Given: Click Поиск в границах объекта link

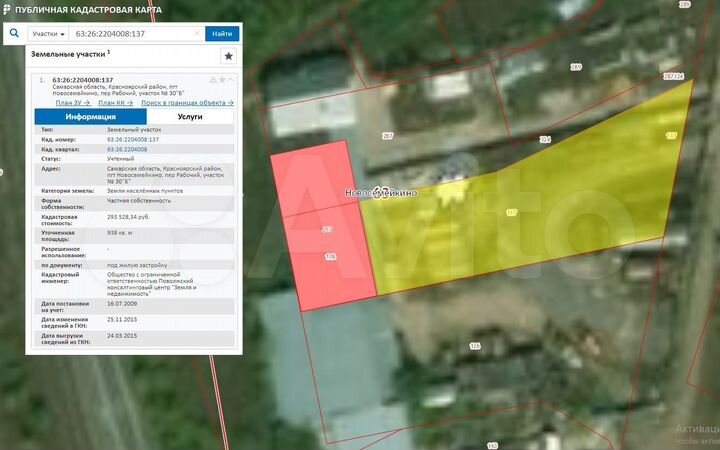Looking at the screenshot, I should [187, 102].
